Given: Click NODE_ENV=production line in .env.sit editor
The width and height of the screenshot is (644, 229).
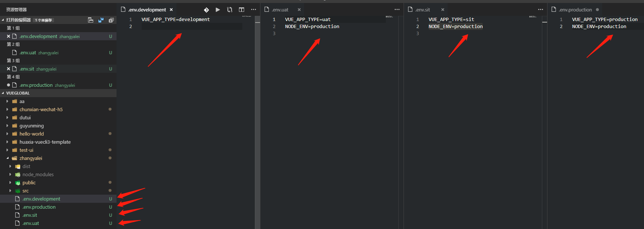Looking at the screenshot, I should [x=455, y=26].
